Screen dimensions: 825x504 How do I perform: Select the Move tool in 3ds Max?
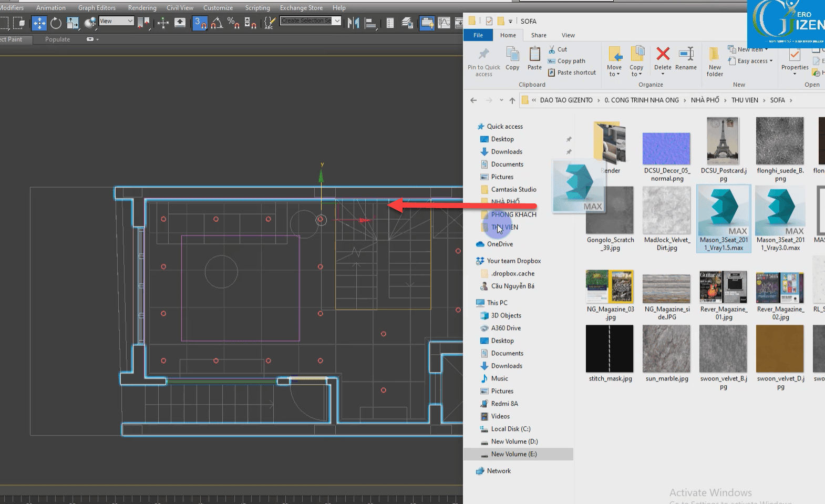coord(39,23)
